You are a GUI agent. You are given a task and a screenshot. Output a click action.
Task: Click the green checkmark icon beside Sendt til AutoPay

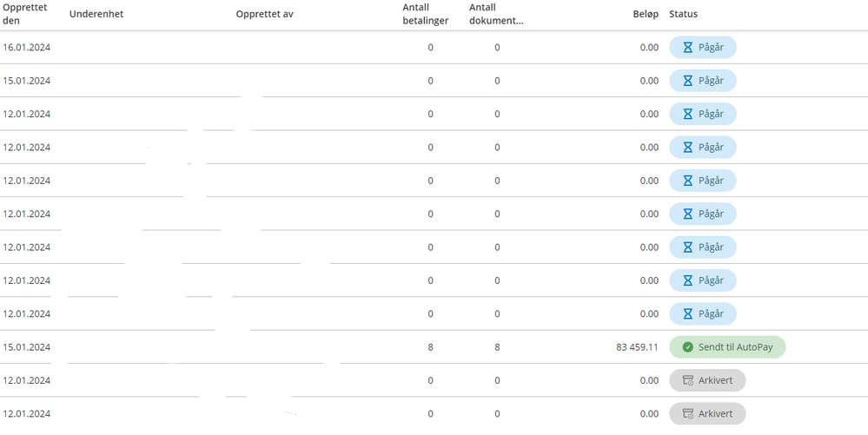[687, 347]
